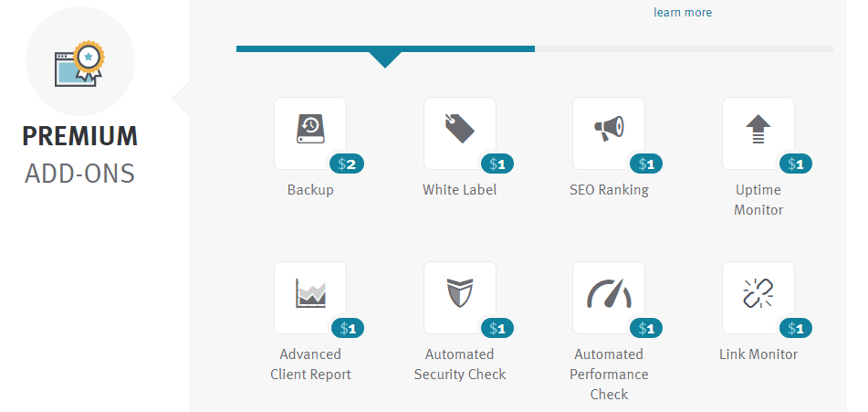Select the Link Monitor broken-chain icon
Image resolution: width=868 pixels, height=412 pixels.
758,295
